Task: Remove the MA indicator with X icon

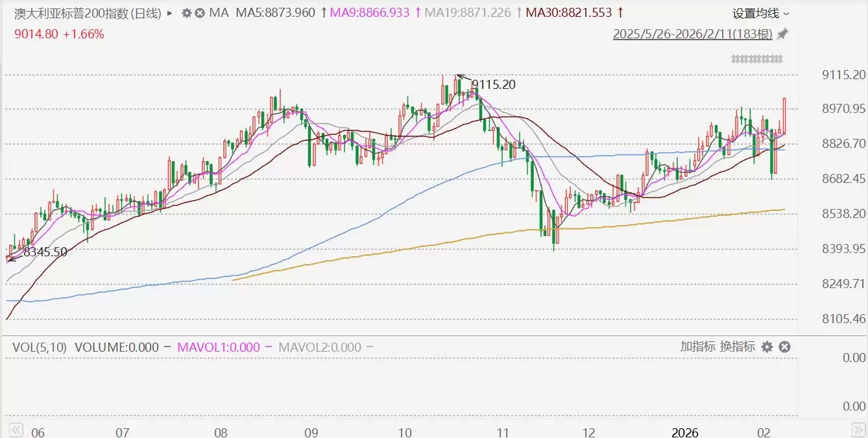Action: (x=200, y=13)
